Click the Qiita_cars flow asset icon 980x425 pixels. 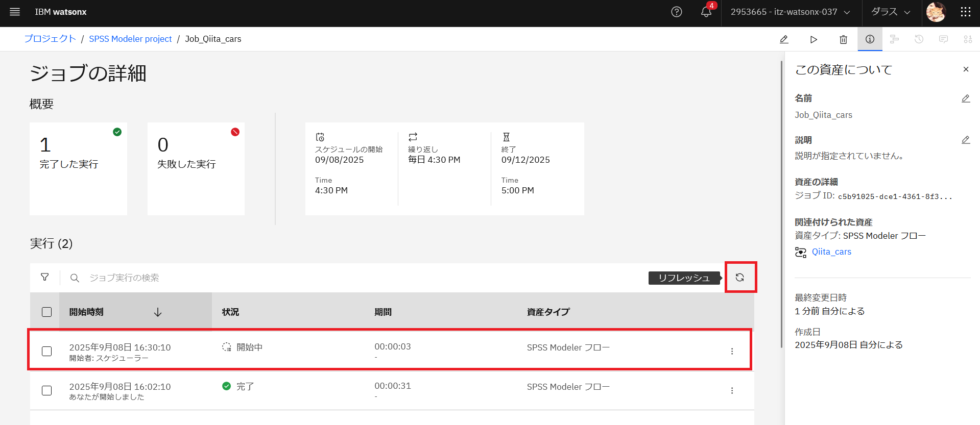801,252
